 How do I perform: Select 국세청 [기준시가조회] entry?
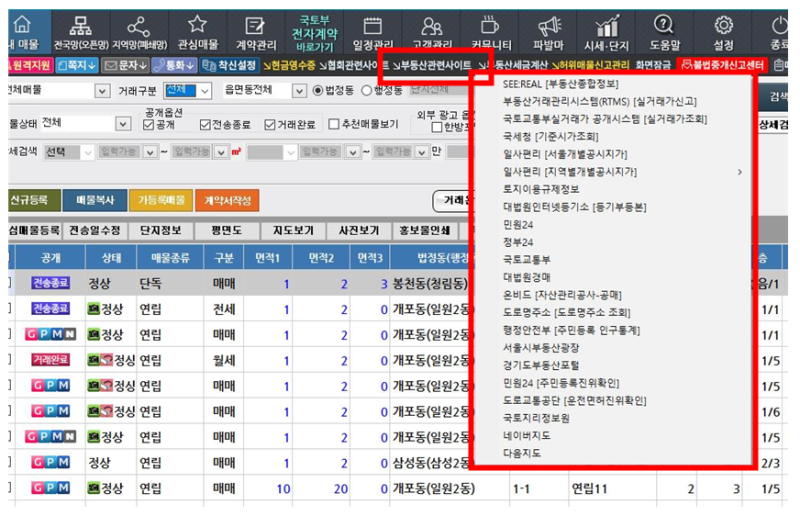click(x=551, y=136)
